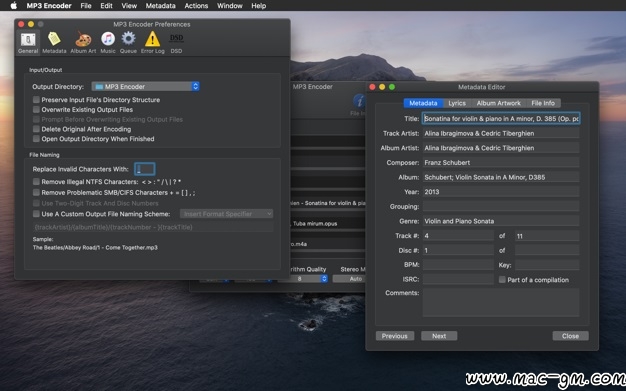Select the Sonatina for violin file row

coord(328,203)
